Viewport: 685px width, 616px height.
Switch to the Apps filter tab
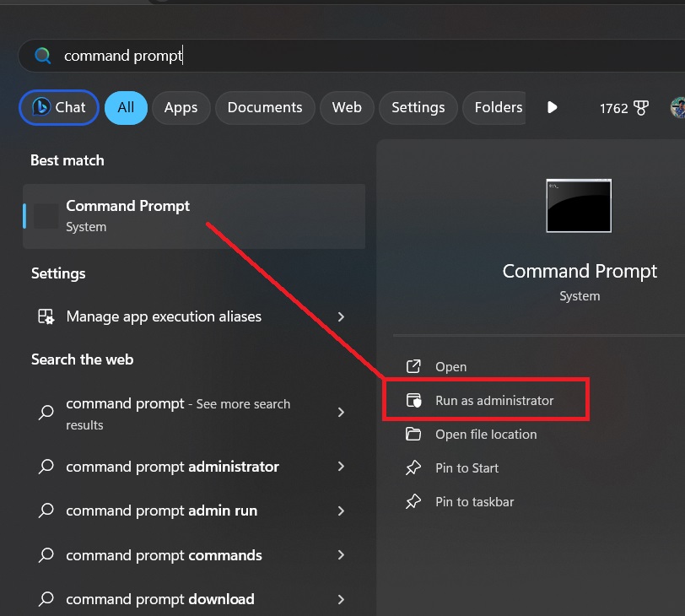pyautogui.click(x=181, y=107)
